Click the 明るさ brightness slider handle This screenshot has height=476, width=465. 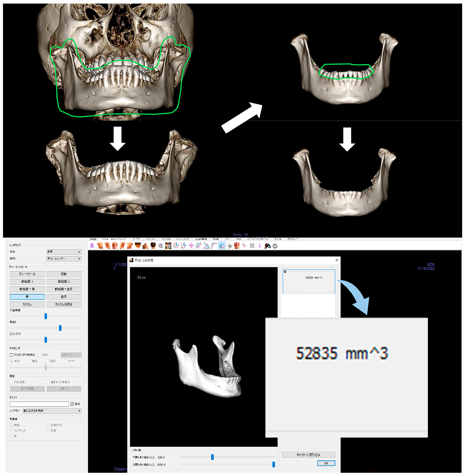(60, 328)
